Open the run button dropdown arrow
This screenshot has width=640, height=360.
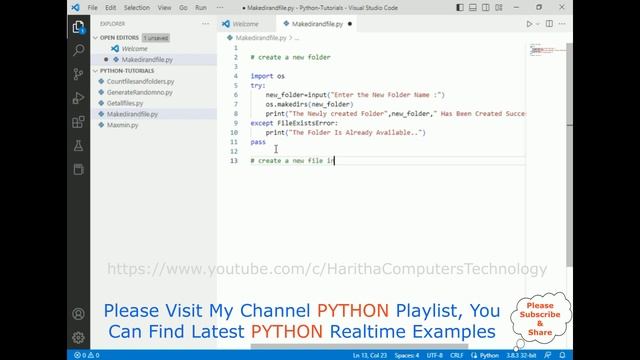[538, 24]
